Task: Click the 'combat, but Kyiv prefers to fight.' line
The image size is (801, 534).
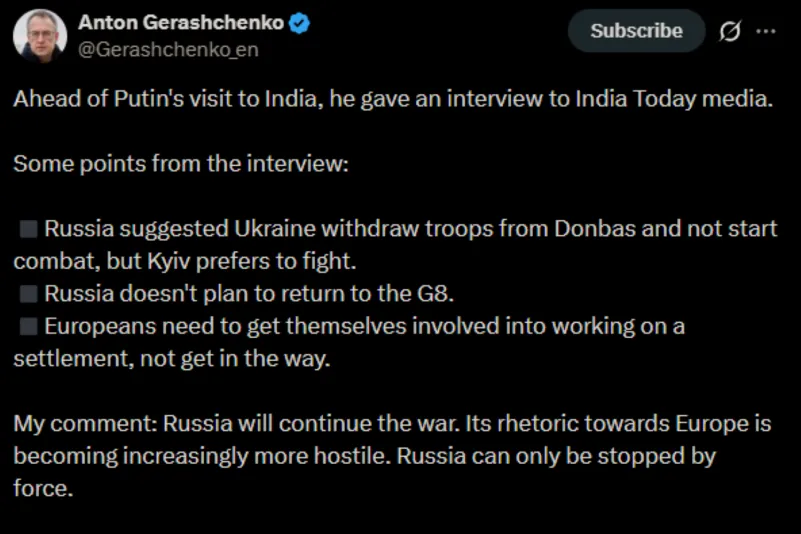Action: [185, 261]
